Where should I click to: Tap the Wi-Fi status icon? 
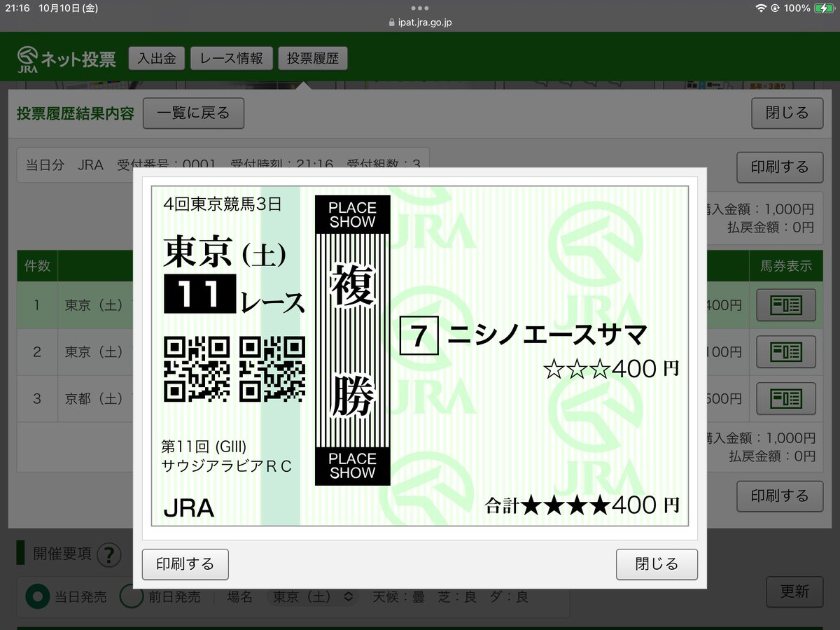click(x=761, y=8)
